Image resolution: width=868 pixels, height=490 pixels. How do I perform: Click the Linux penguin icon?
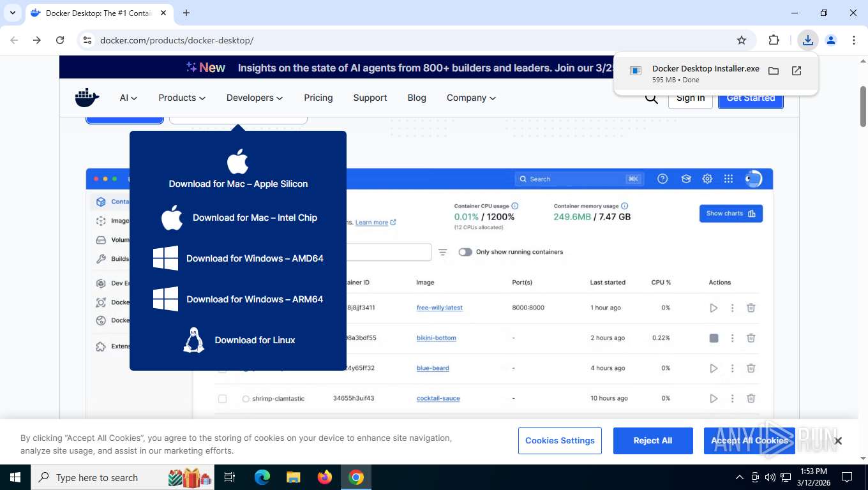click(193, 340)
